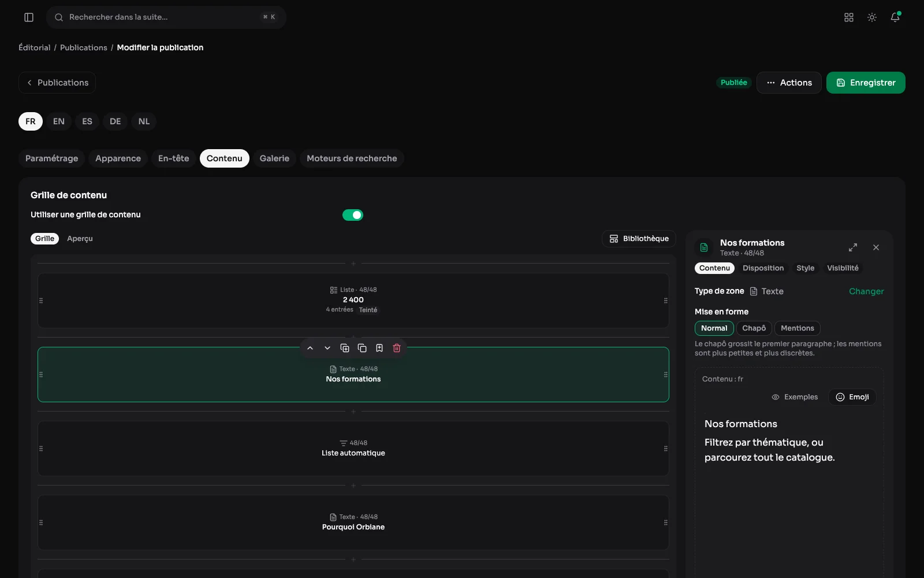Image resolution: width=924 pixels, height=578 pixels.
Task: Open the Bibliothèque library
Action: tap(639, 239)
